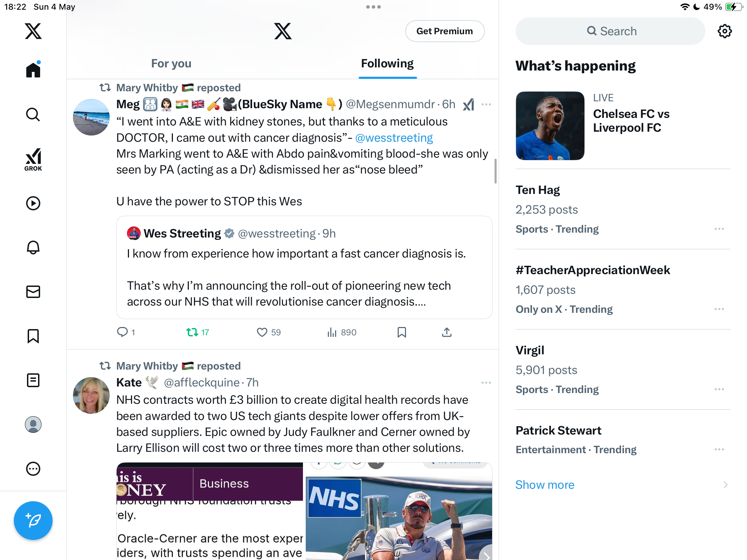
Task: Select the Following tab
Action: [x=387, y=64]
